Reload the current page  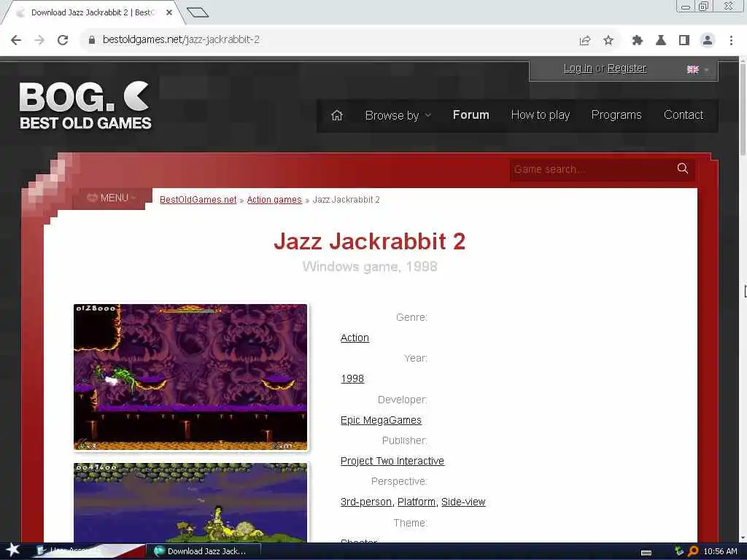click(x=63, y=40)
